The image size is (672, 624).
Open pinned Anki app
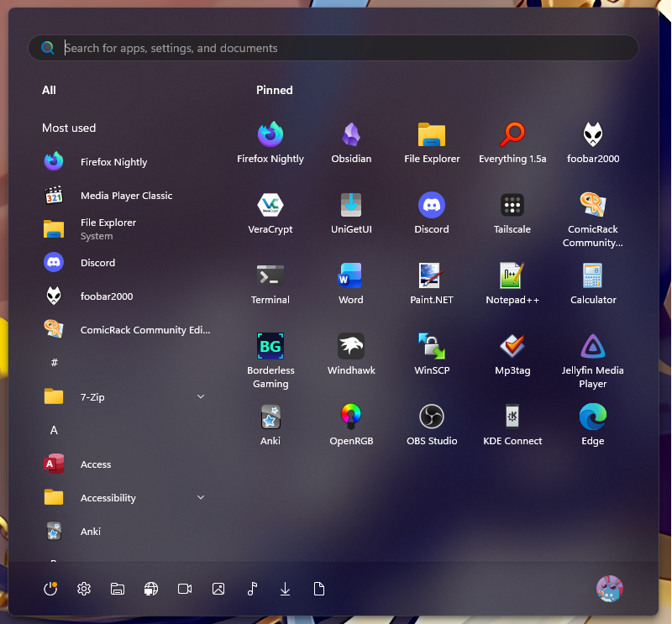(x=270, y=425)
